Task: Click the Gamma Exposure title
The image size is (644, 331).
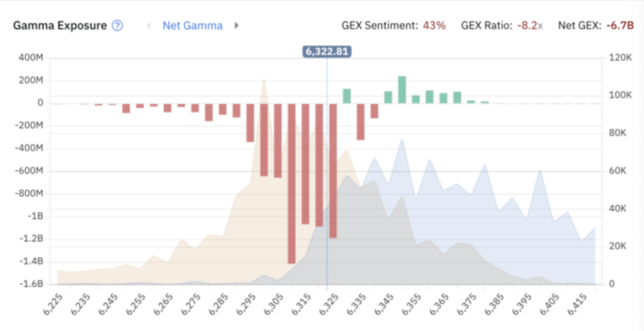Action: [60, 25]
